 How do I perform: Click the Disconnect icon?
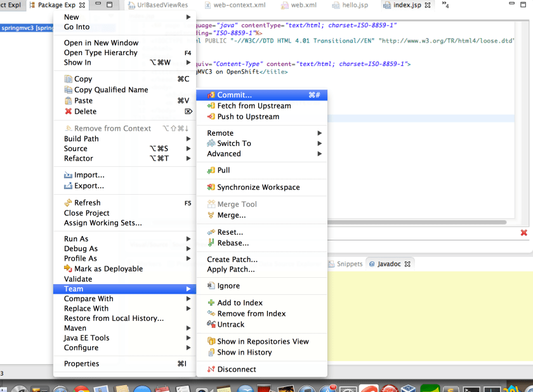click(x=211, y=370)
